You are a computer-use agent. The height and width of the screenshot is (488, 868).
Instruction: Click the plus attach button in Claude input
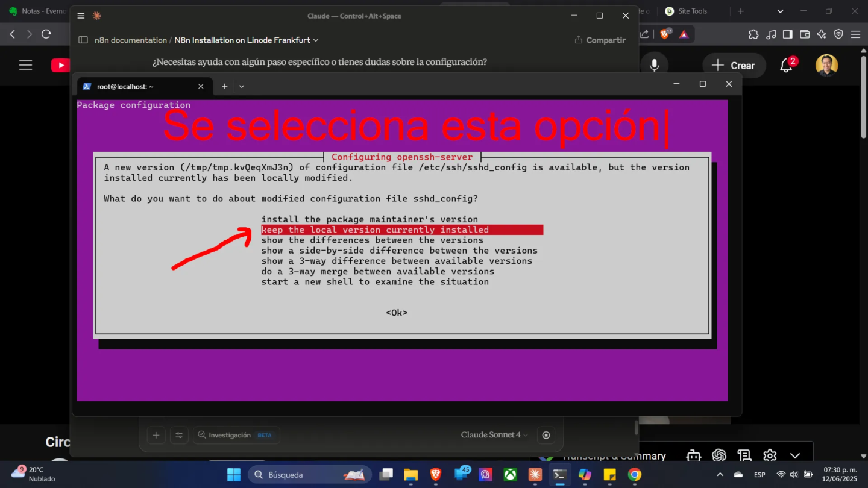(156, 435)
